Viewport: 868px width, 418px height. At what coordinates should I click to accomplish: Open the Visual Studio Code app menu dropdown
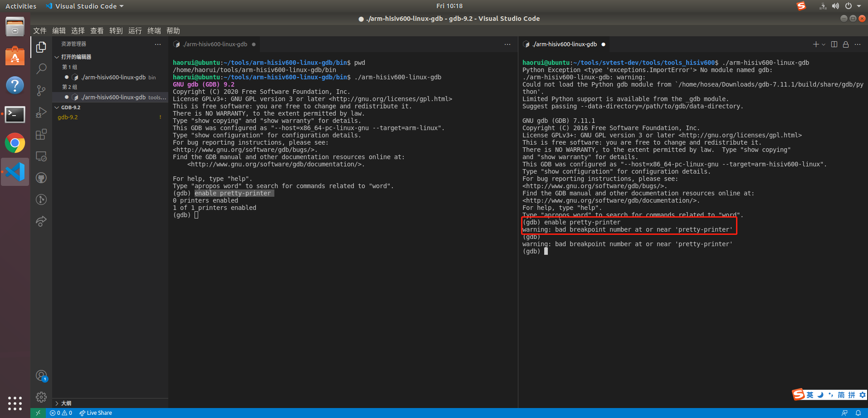(85, 6)
